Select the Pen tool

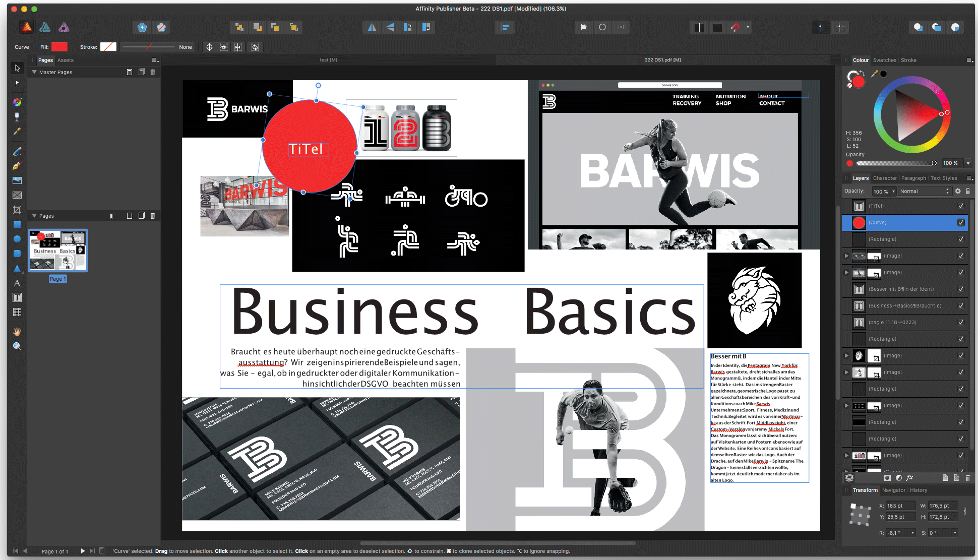tap(17, 165)
